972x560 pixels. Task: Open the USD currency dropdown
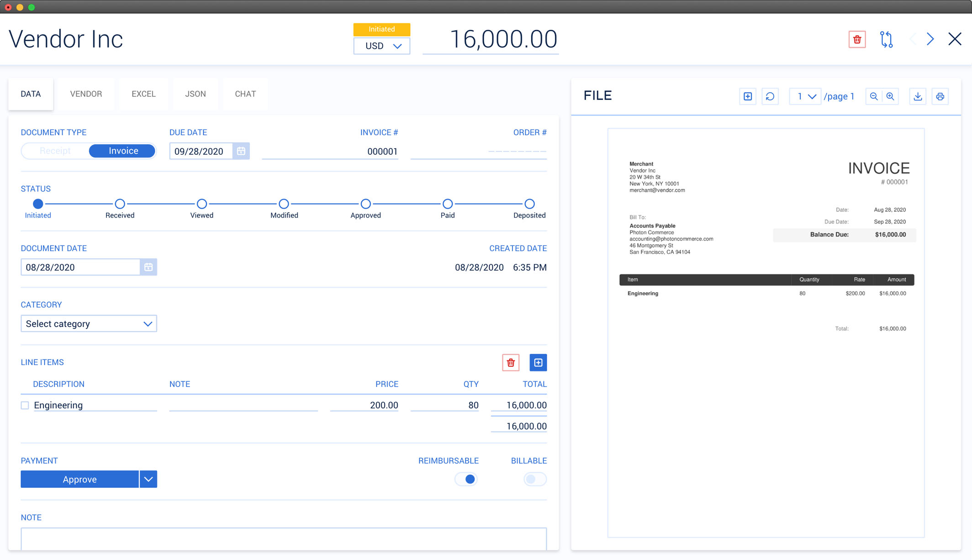click(381, 46)
